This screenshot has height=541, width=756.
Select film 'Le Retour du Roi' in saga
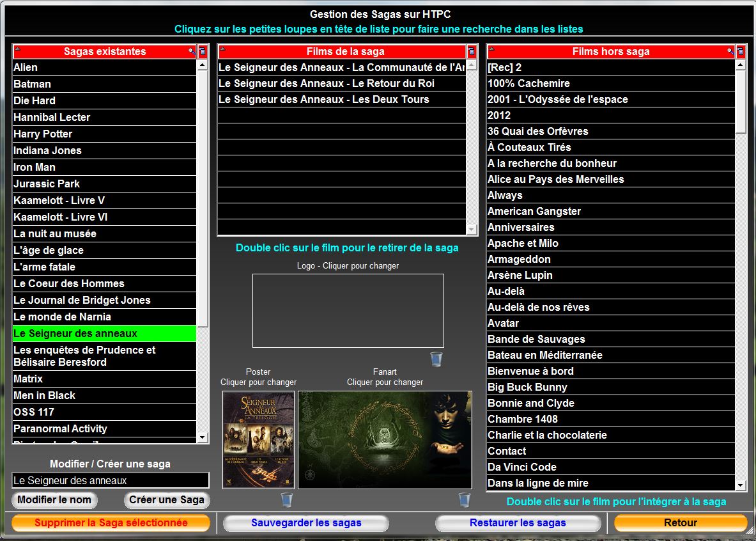pyautogui.click(x=342, y=84)
